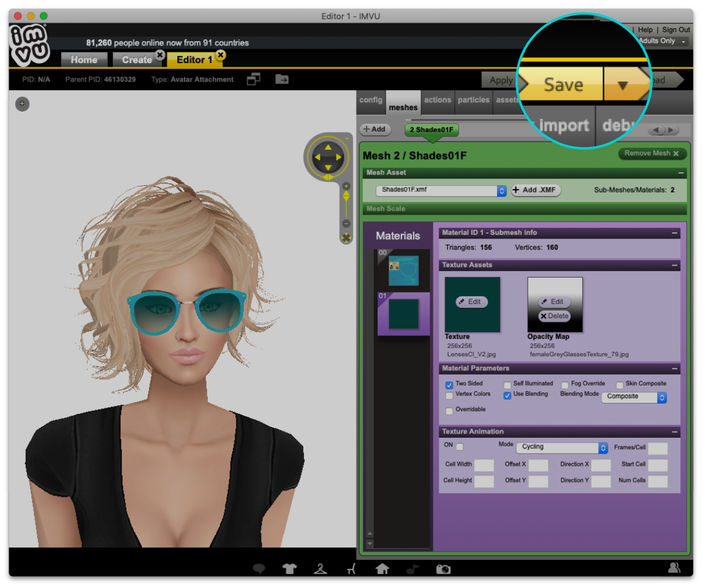Click the open folder arrow icon

tap(282, 79)
